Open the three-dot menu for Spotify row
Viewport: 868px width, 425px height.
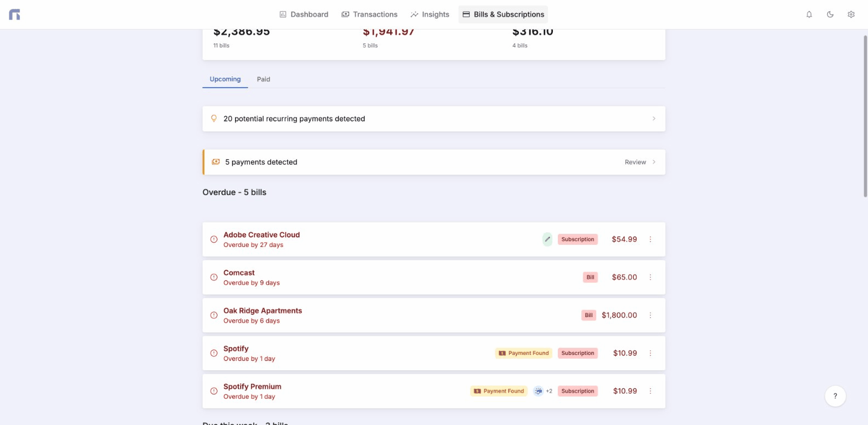point(650,353)
